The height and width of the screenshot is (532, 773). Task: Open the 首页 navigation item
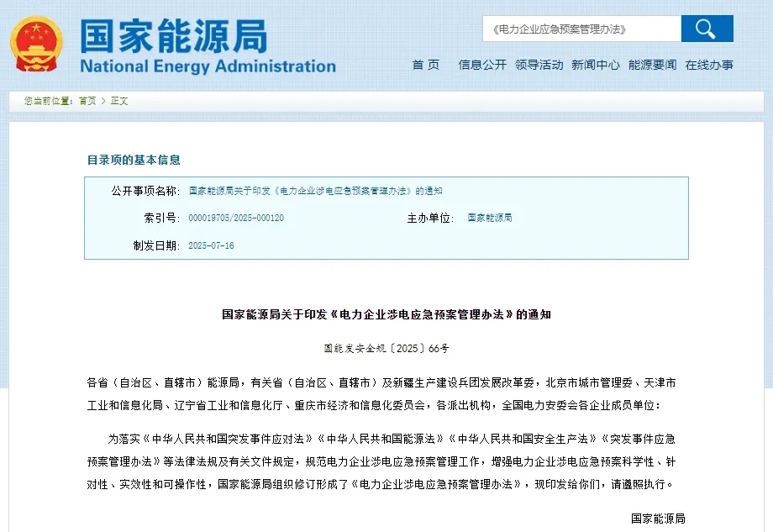tap(425, 65)
